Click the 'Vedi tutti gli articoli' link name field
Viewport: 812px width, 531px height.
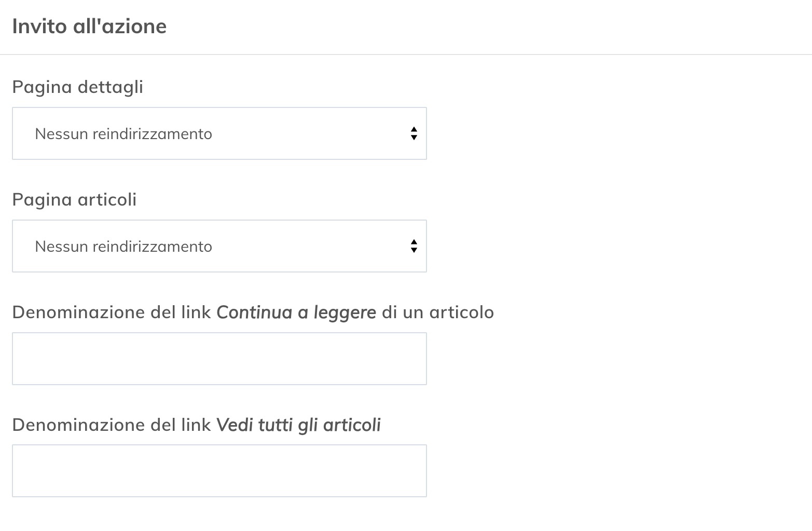219,471
